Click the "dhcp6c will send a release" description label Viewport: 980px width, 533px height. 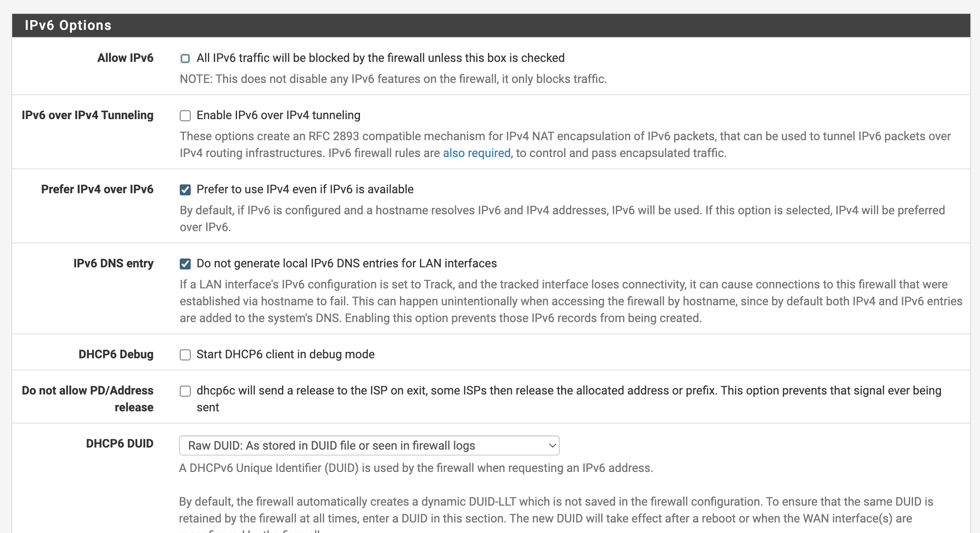[x=568, y=391]
